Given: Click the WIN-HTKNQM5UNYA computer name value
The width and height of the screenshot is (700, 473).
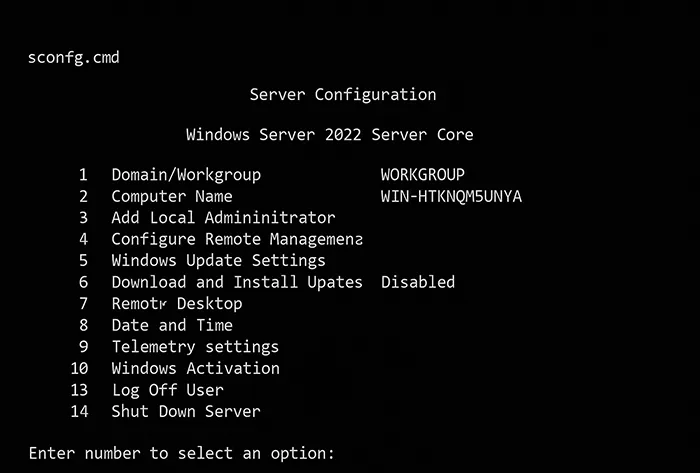Looking at the screenshot, I should coord(451,197).
